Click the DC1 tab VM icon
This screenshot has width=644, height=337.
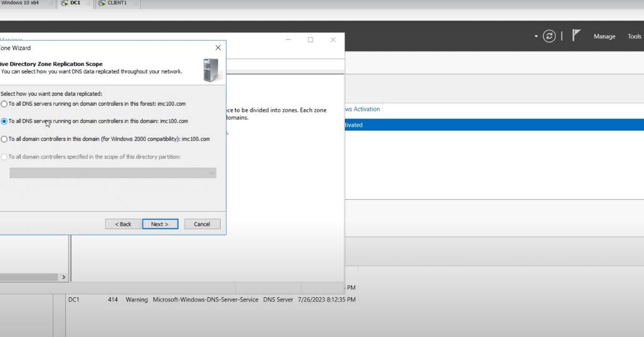coord(64,3)
